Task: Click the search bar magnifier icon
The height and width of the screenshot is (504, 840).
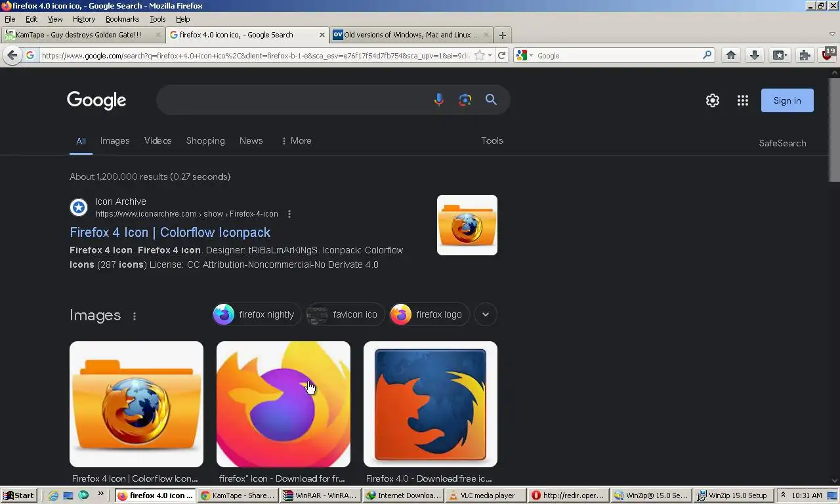Action: click(x=707, y=56)
